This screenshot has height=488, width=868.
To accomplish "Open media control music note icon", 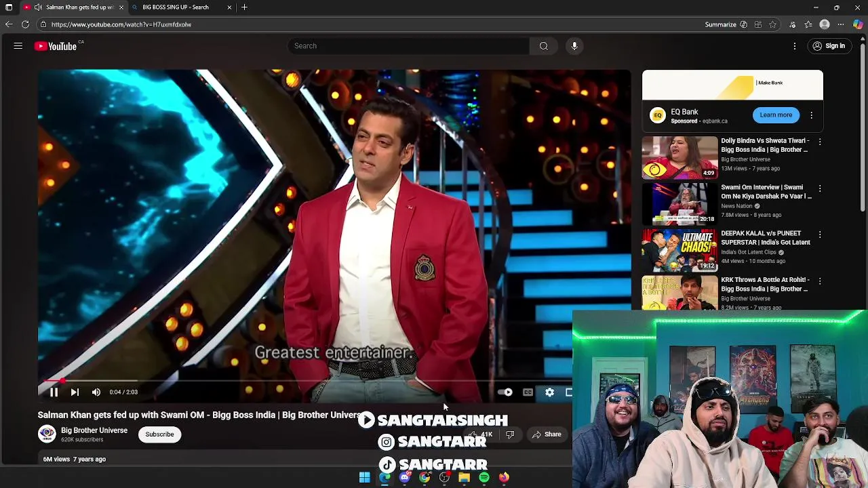I will click(x=792, y=24).
